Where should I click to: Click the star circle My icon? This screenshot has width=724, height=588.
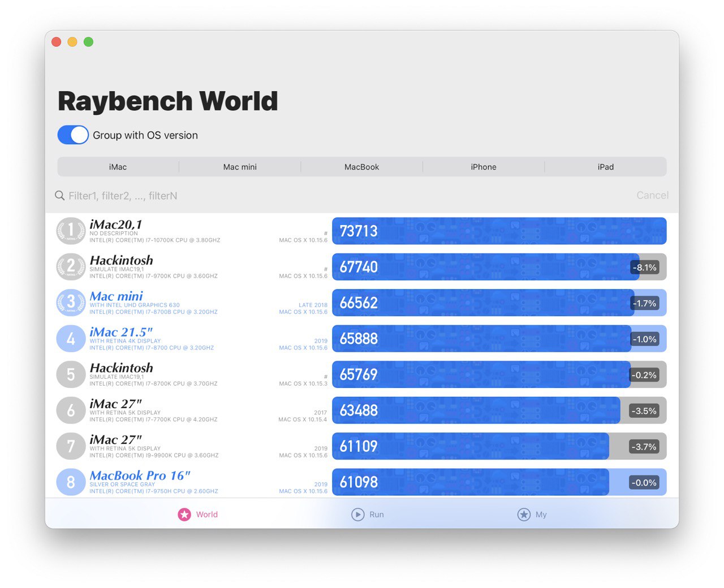click(524, 514)
